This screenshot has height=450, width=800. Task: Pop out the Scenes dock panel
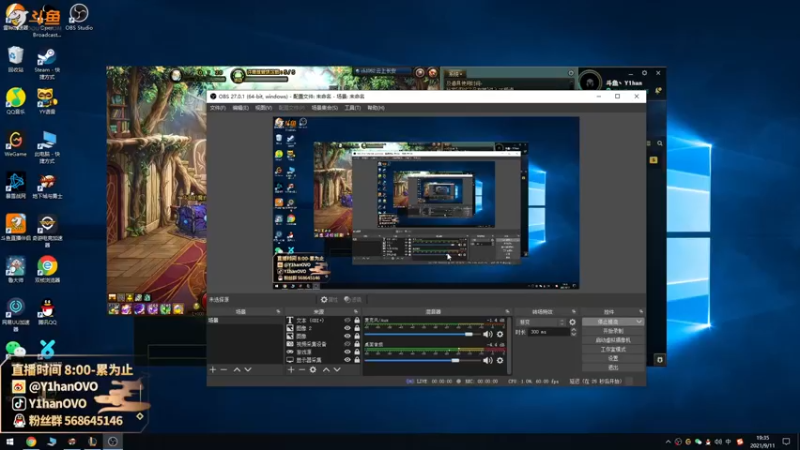point(279,311)
